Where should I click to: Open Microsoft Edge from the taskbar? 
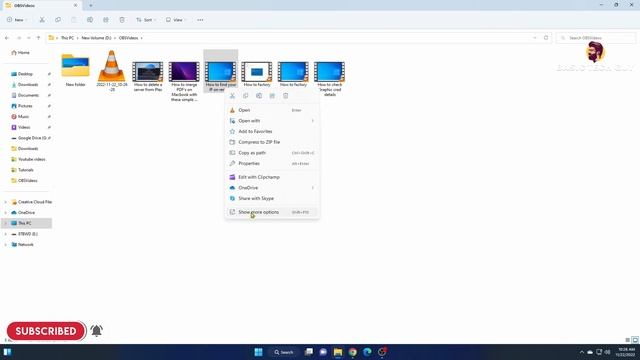(367, 352)
